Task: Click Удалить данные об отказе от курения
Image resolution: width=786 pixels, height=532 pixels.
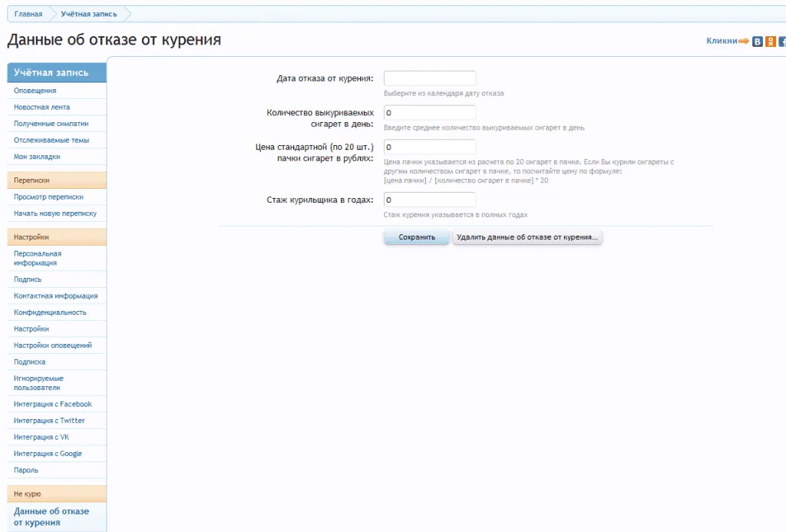Action: pyautogui.click(x=527, y=238)
